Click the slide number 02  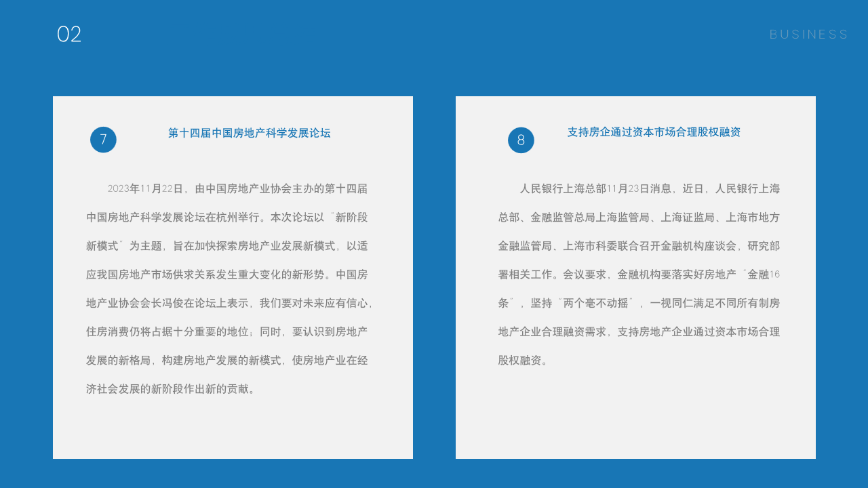coord(69,35)
